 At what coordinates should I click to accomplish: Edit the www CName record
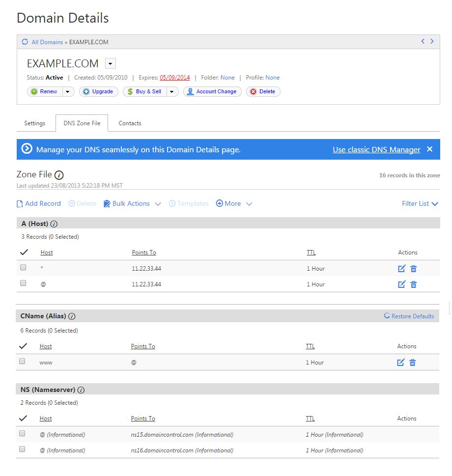401,362
